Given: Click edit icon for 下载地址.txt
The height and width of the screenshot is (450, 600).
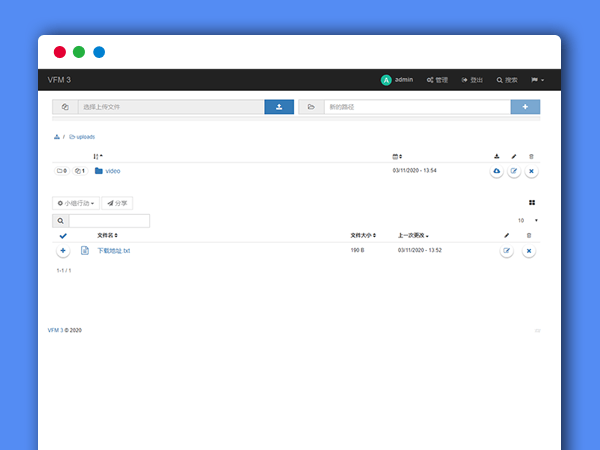Looking at the screenshot, I should click(x=507, y=250).
